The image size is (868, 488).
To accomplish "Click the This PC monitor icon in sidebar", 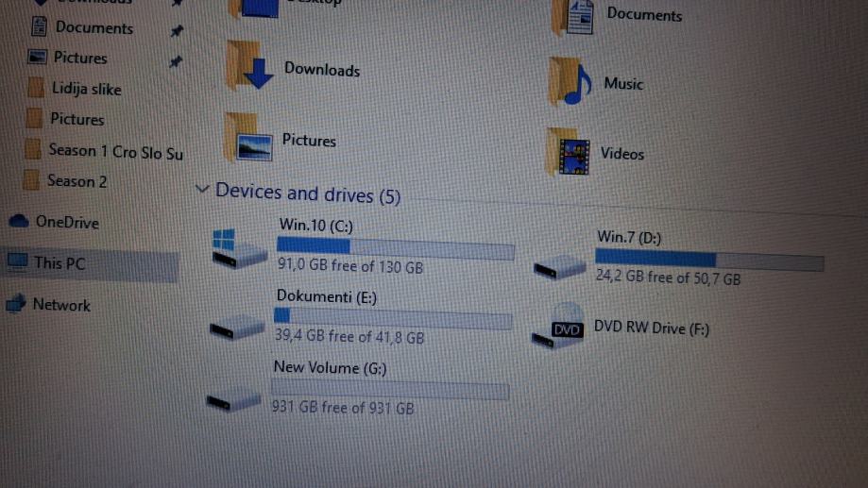I will pyautogui.click(x=17, y=261).
